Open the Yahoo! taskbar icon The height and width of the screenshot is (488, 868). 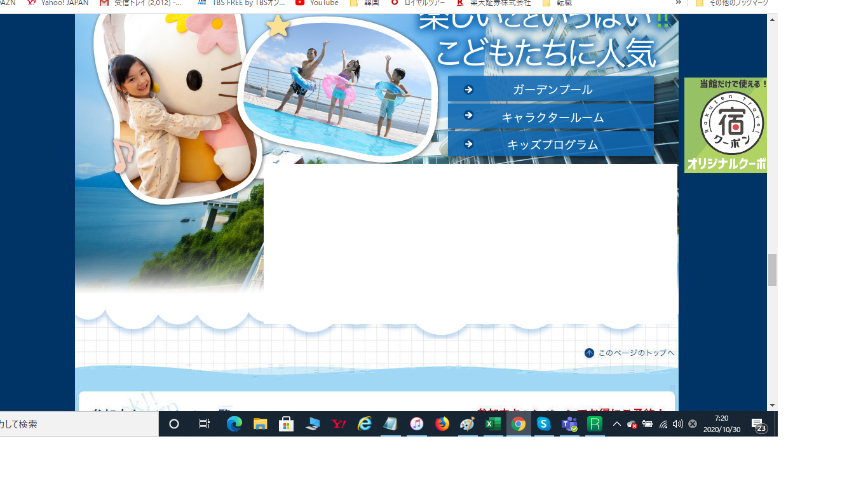[339, 424]
